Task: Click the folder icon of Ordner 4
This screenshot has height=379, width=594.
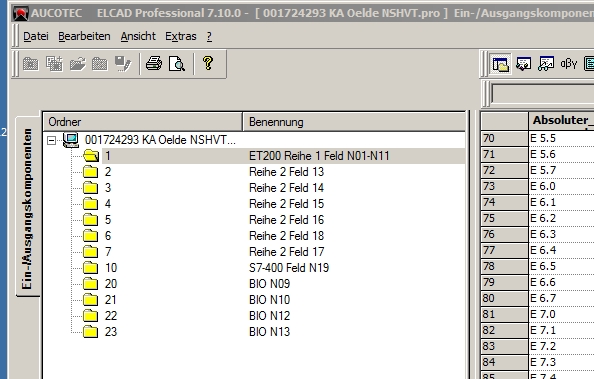Action: point(91,204)
